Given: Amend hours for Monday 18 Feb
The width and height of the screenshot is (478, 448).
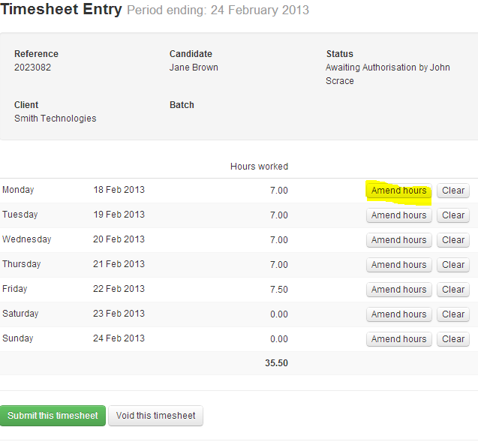Looking at the screenshot, I should pos(398,191).
